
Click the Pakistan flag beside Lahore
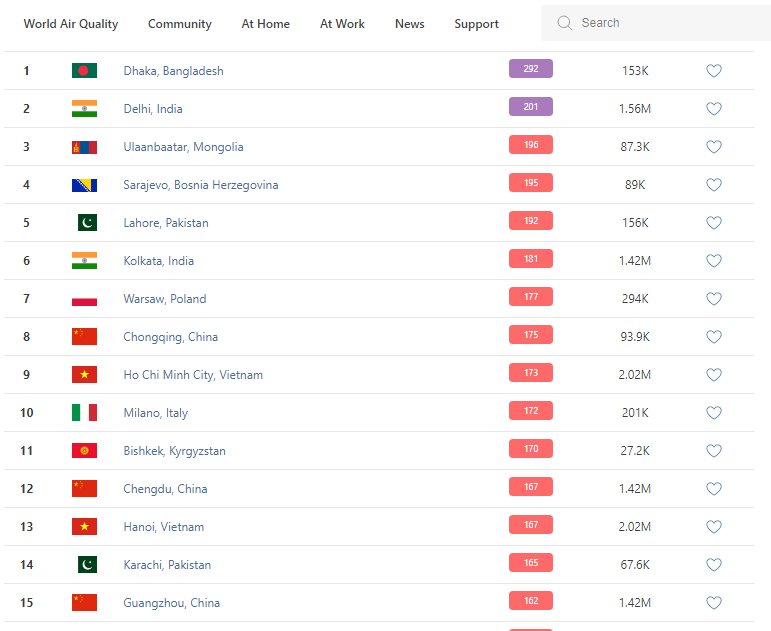(87, 223)
